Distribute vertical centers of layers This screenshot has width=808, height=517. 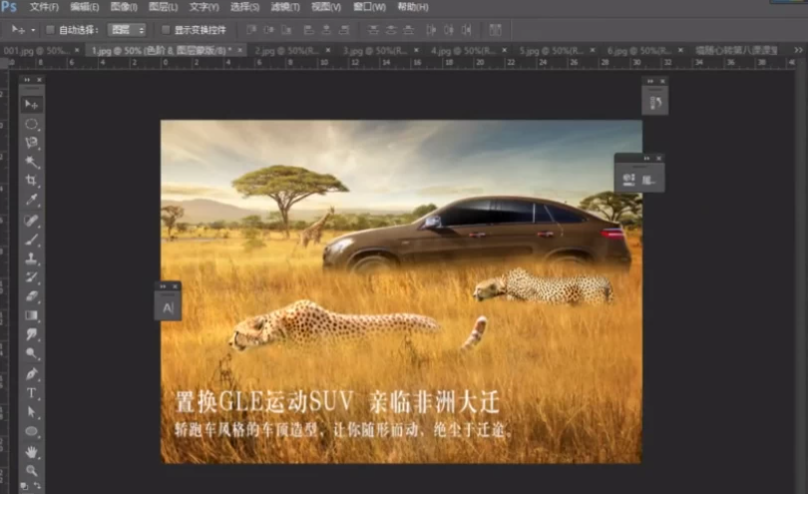[x=391, y=30]
